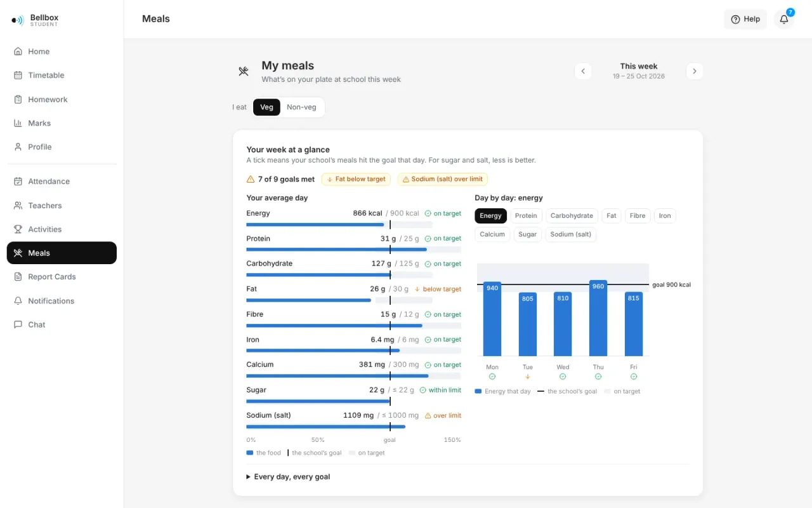
Task: Click the warning icon beside 7 of 9 goals met
Action: click(x=251, y=179)
